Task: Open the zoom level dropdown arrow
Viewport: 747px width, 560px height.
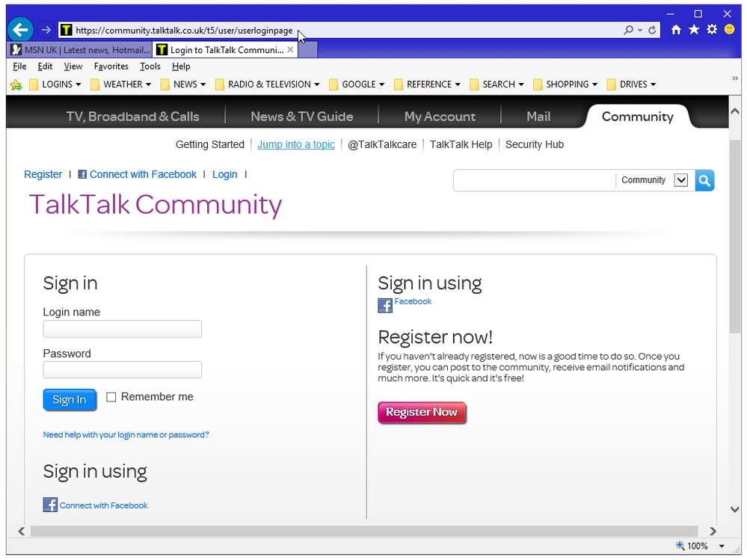Action: [x=722, y=547]
